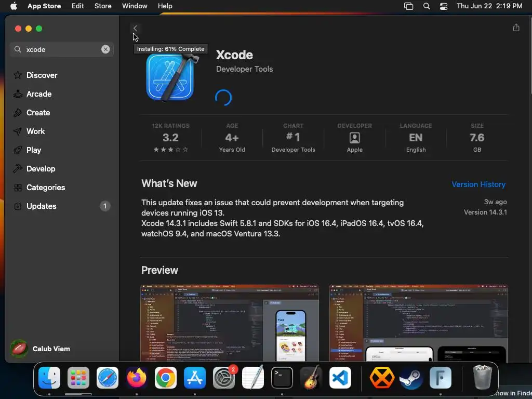
Task: Open Stage Manager icon in menu bar
Action: (408, 6)
